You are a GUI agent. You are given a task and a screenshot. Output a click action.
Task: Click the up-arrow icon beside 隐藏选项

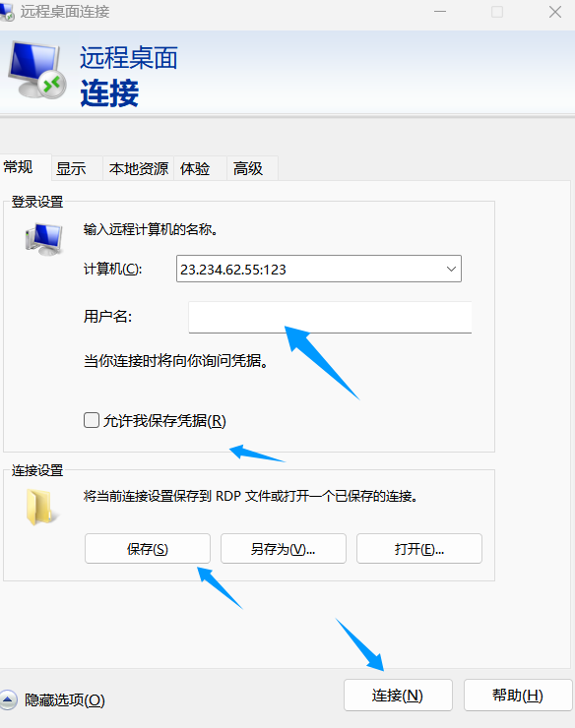point(8,699)
